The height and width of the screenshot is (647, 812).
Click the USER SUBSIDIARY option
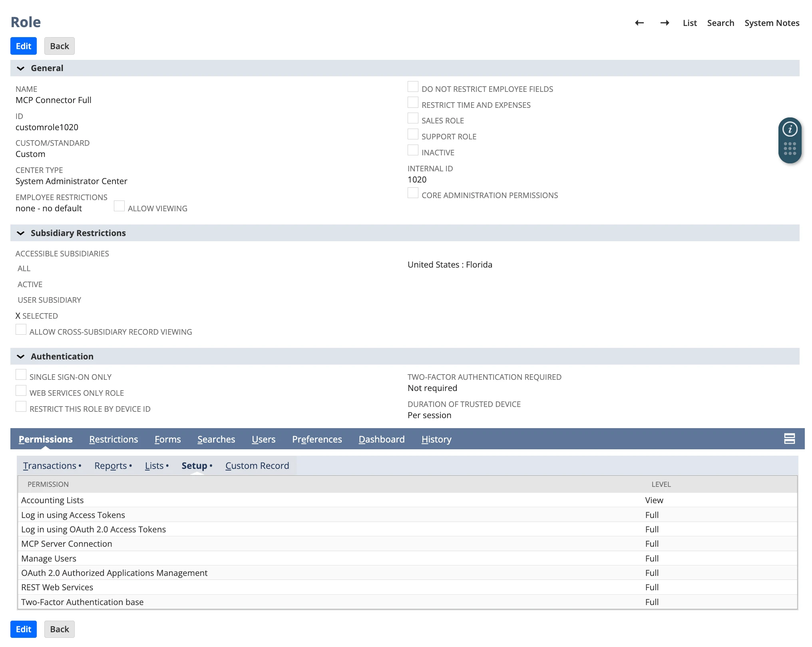(49, 300)
